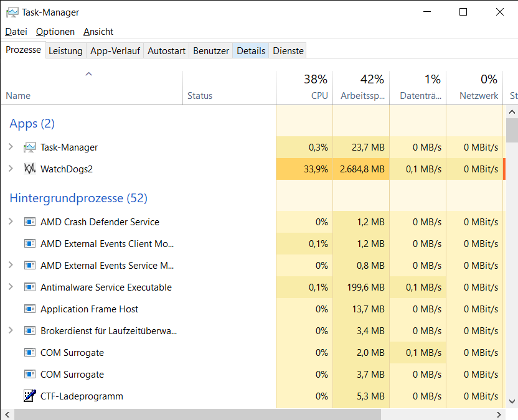Click the AMD External Events Client icon
Viewport: 518px width, 420px height.
coord(29,243)
